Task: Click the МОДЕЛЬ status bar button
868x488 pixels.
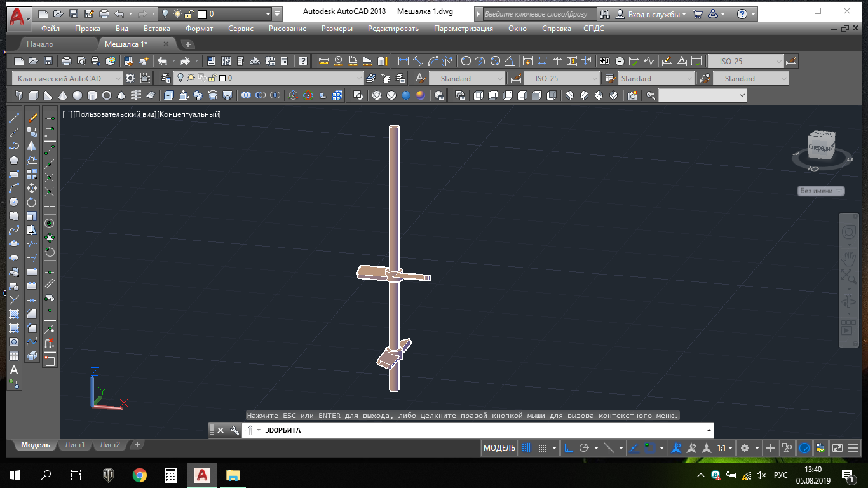Action: click(499, 448)
